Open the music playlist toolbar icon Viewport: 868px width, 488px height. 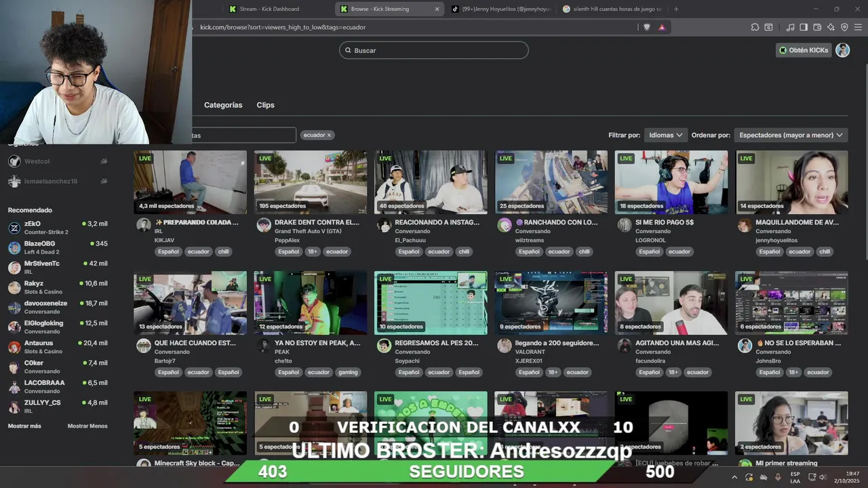tap(790, 27)
